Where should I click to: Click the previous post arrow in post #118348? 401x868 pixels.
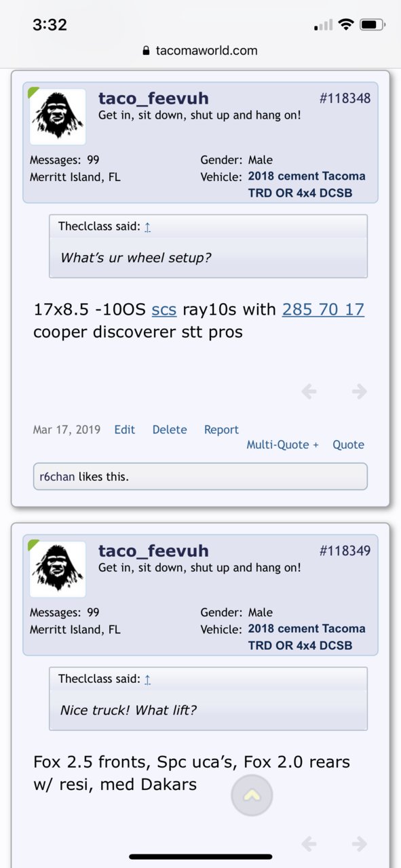tap(309, 391)
